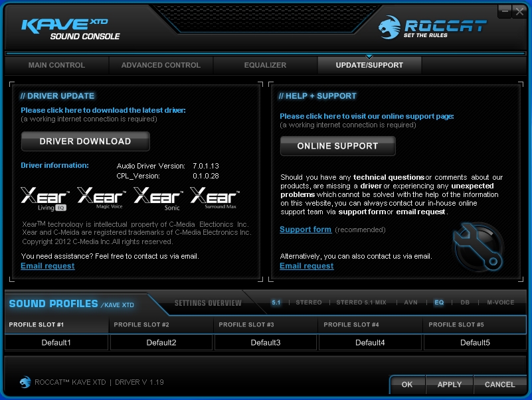Click Email request link under Driver Update
This screenshot has height=400, width=532.
pyautogui.click(x=47, y=266)
